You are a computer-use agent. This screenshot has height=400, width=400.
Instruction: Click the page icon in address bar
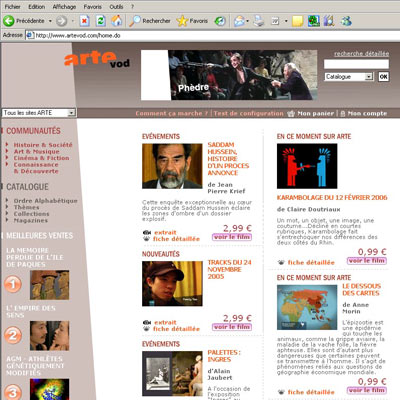[30, 35]
